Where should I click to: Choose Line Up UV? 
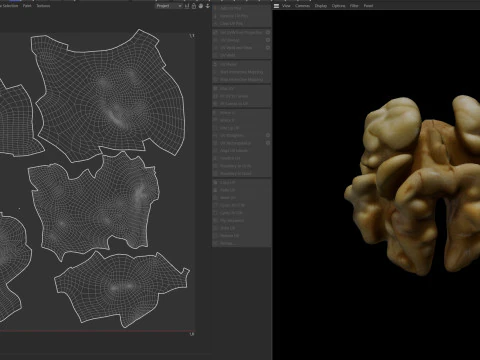(x=242, y=128)
